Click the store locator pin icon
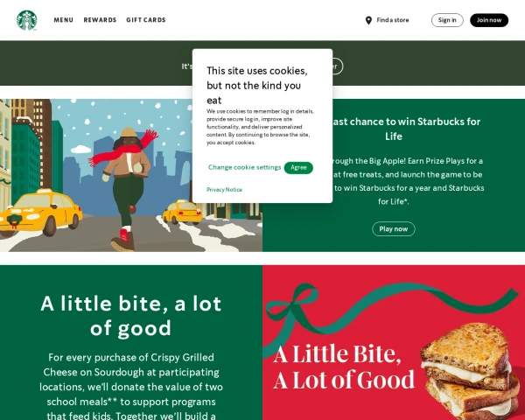 coord(368,20)
